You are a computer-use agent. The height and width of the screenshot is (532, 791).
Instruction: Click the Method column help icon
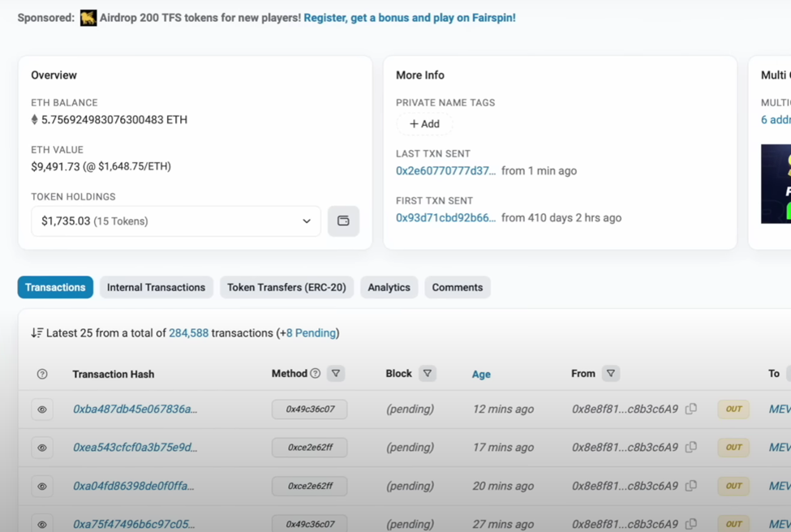click(x=316, y=373)
